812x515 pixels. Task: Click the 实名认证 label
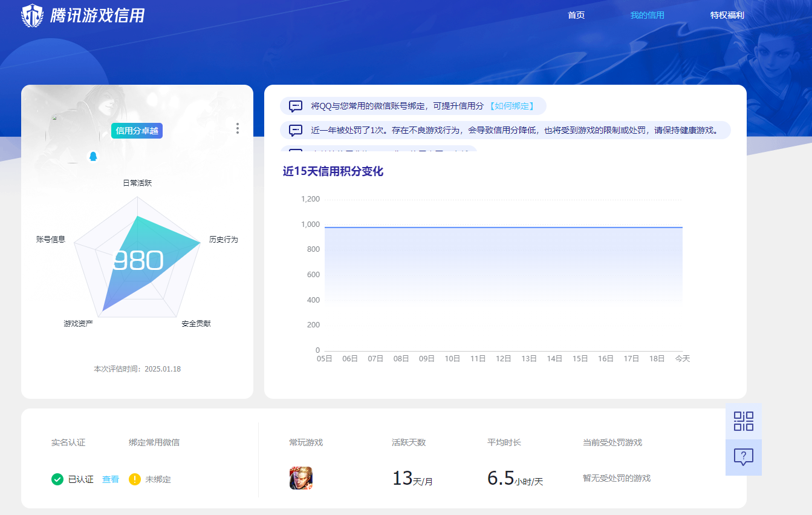[x=68, y=442]
